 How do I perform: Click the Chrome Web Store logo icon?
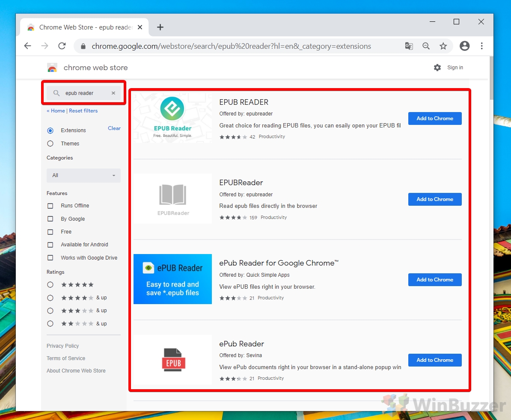pyautogui.click(x=52, y=68)
